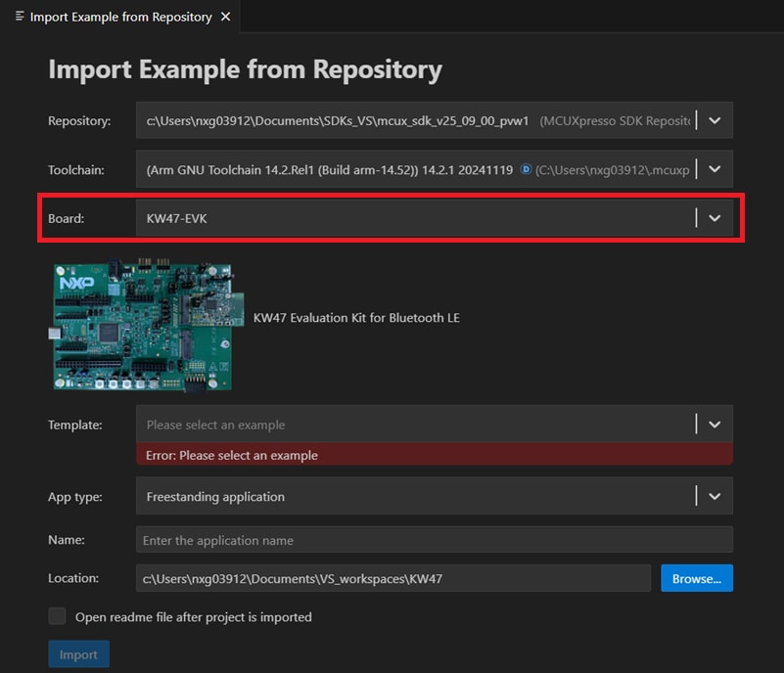784x673 pixels.
Task: Click the 'Please select an example' Template field
Action: pyautogui.click(x=392, y=425)
